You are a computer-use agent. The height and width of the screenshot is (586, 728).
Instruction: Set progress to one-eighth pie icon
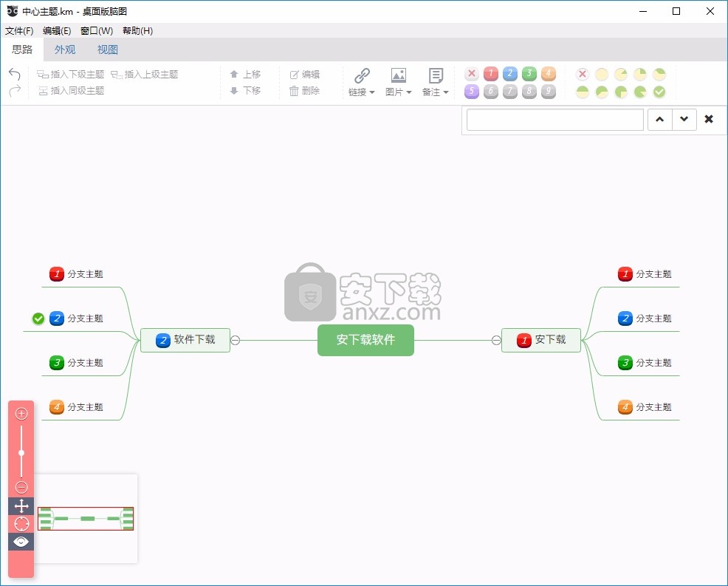coord(621,74)
